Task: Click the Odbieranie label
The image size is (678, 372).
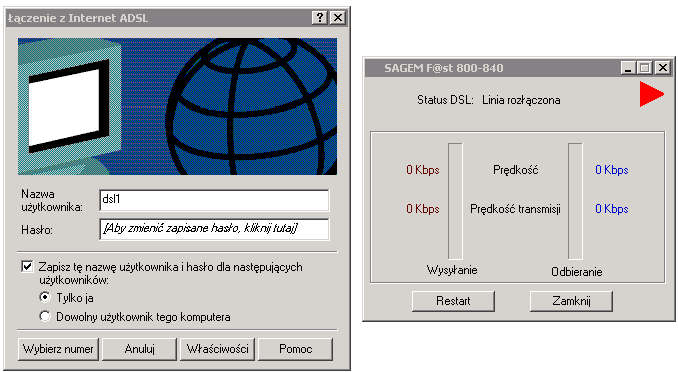Action: pyautogui.click(x=577, y=272)
